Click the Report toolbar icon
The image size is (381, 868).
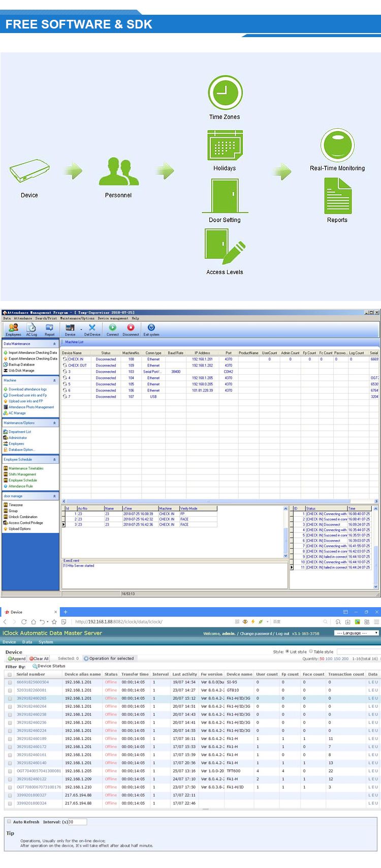(x=49, y=330)
